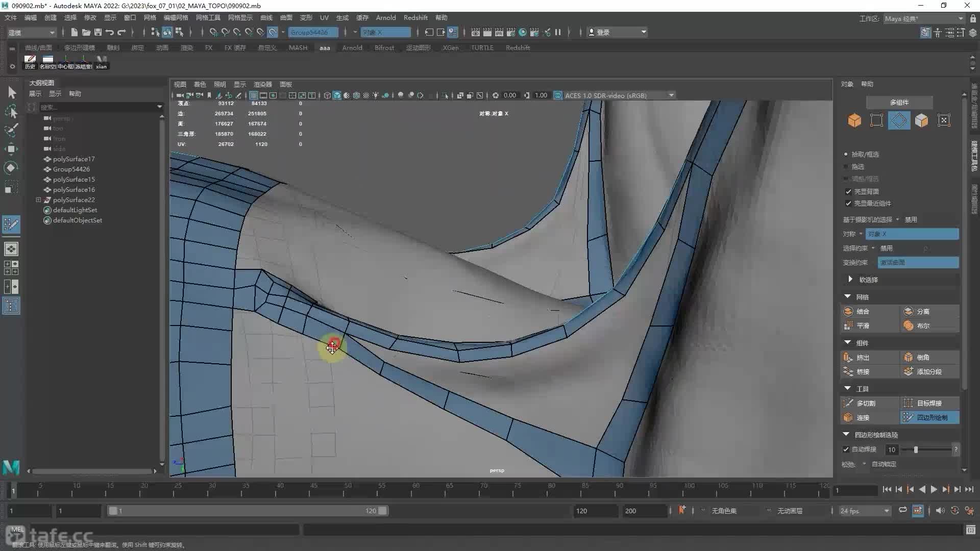Click the 目标焊接 target weld tool
980x551 pixels.
(x=929, y=403)
